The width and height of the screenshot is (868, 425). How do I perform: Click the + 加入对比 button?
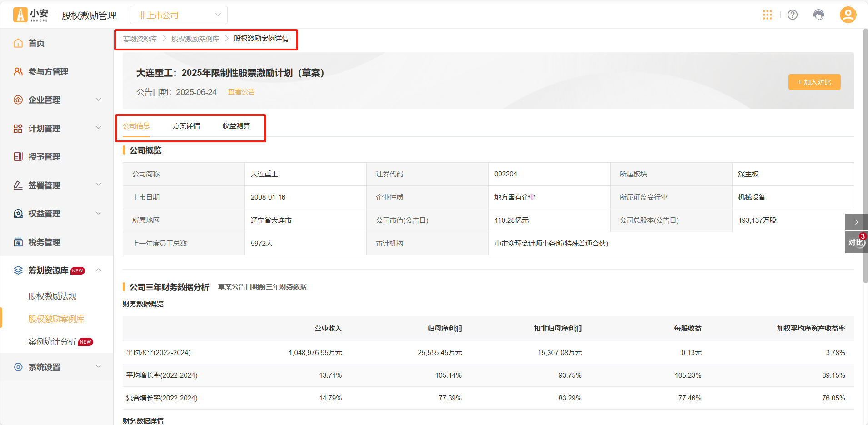pos(814,82)
